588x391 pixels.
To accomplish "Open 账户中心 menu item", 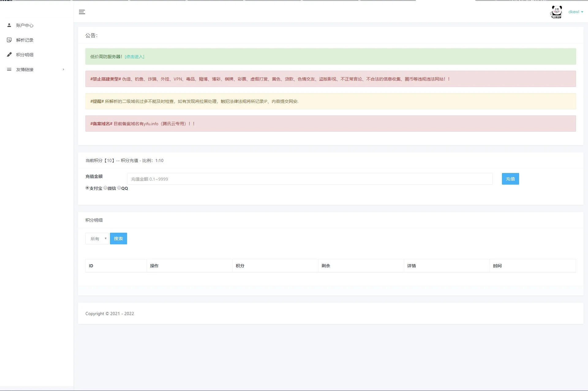I will click(25, 25).
